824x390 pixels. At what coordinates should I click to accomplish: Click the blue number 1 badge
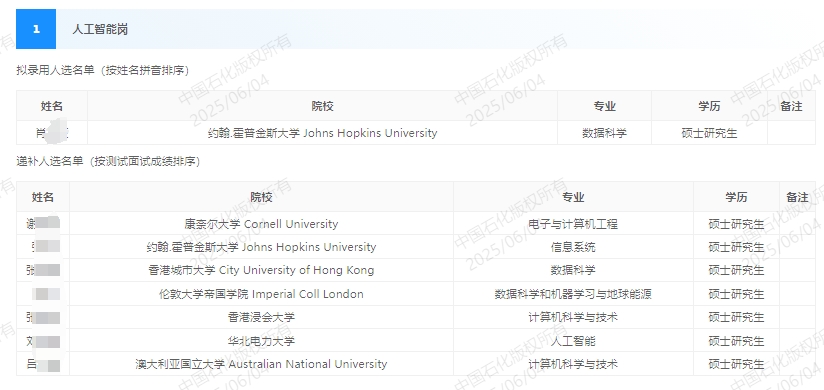coord(36,29)
